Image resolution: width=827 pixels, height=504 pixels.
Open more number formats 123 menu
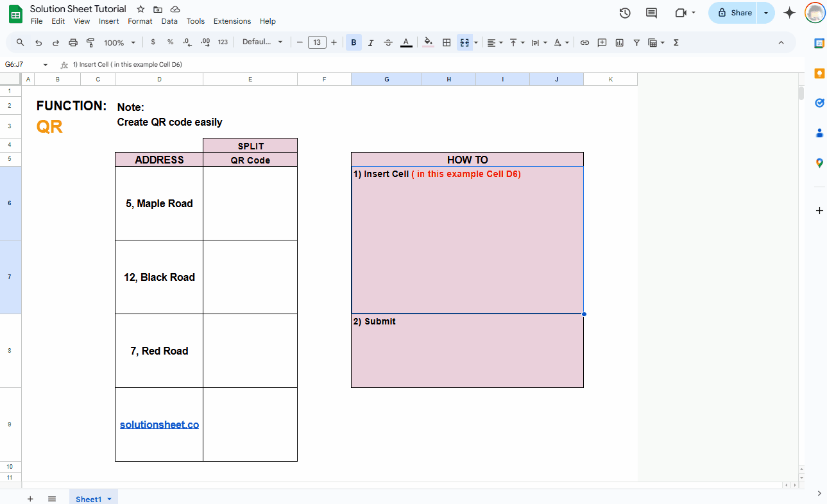tap(223, 42)
